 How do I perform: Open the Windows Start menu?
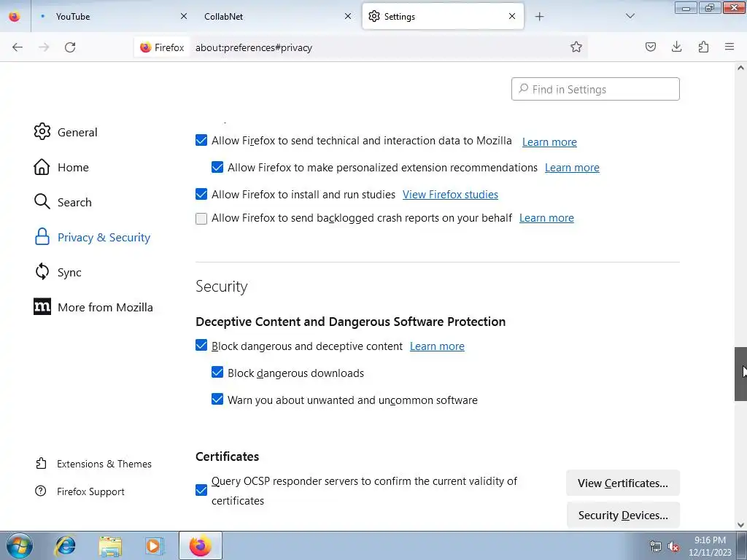[20, 545]
